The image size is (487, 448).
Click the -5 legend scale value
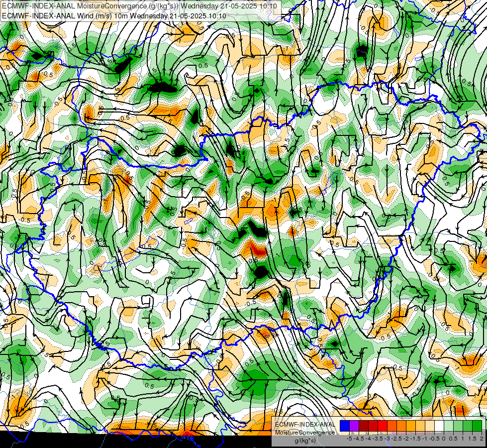point(349,439)
